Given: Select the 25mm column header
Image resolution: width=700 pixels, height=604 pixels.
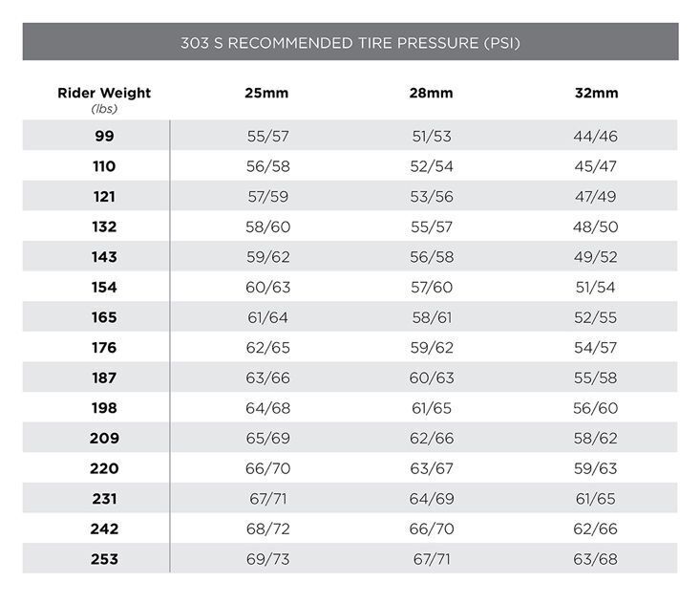Looking at the screenshot, I should click(266, 93).
